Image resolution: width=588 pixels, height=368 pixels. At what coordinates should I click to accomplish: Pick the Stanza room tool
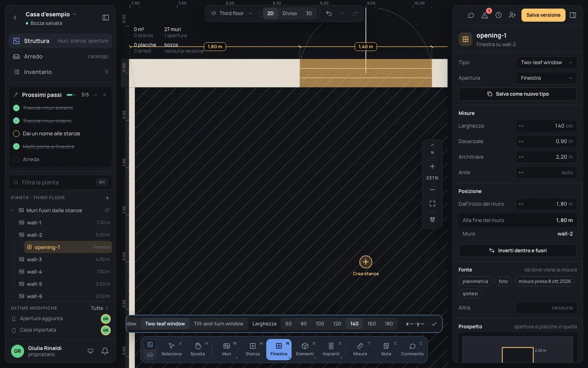pos(253,350)
